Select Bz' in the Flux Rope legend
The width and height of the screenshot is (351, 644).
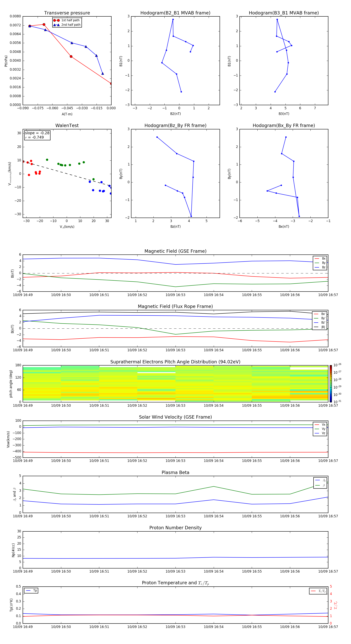(320, 323)
